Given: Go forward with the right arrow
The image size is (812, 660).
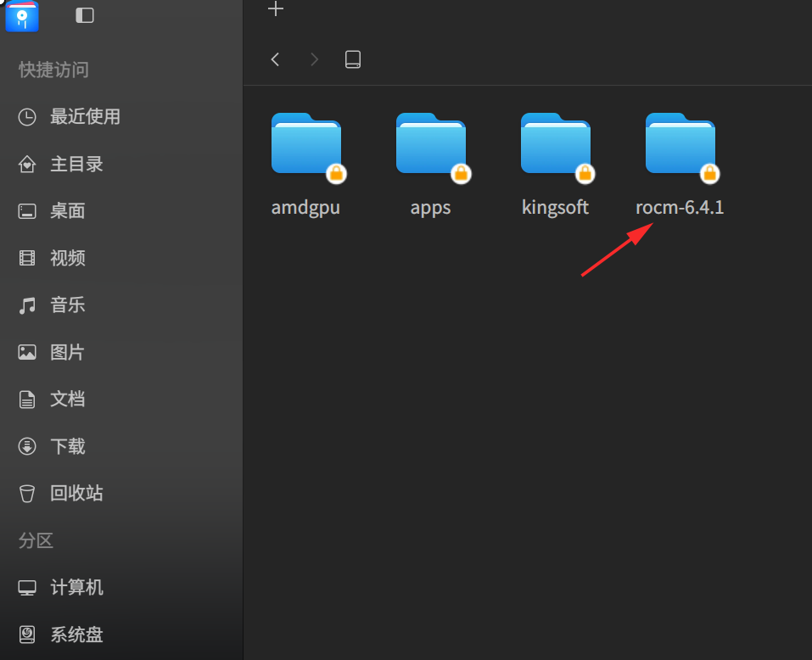Looking at the screenshot, I should pyautogui.click(x=314, y=59).
